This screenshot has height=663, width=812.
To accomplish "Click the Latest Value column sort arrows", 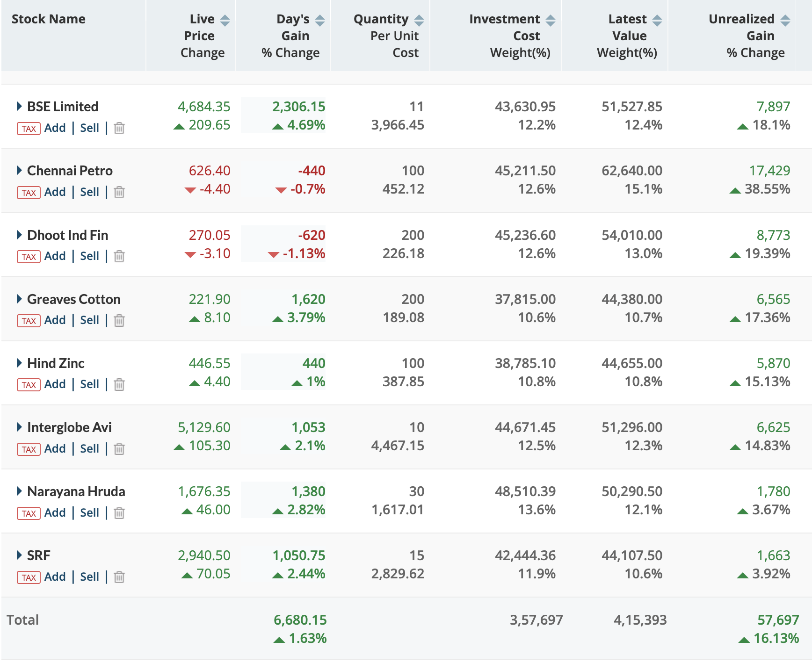I will tap(657, 20).
